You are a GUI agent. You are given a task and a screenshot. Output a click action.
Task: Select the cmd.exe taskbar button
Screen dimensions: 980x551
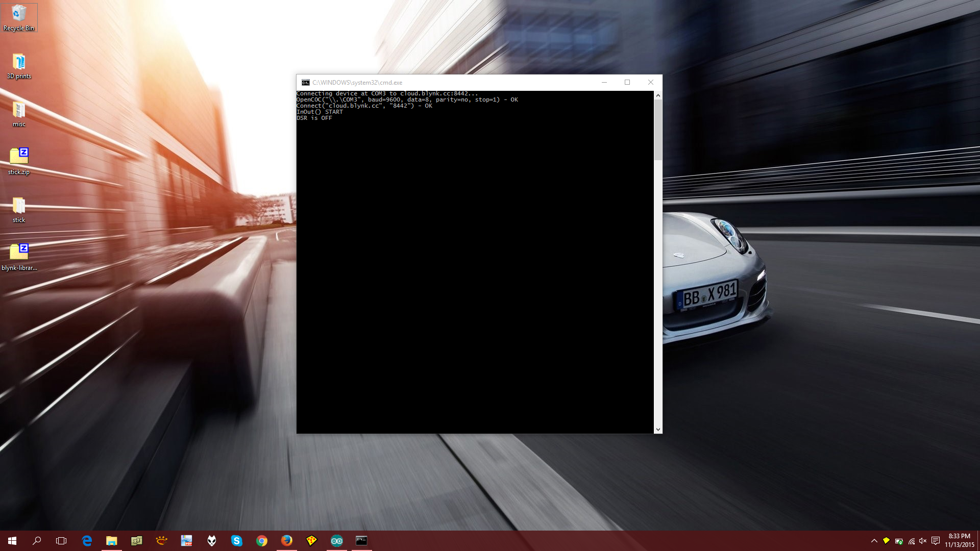tap(361, 541)
